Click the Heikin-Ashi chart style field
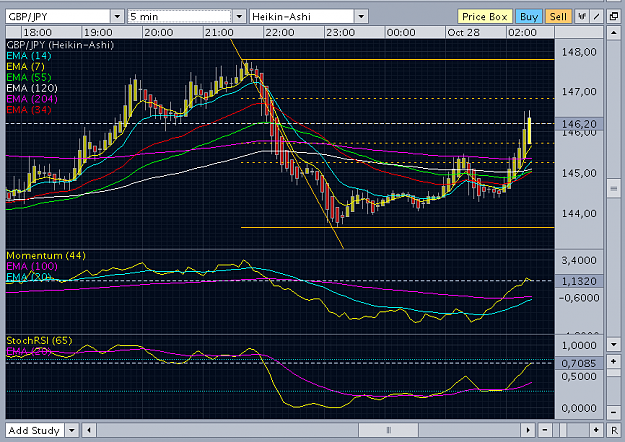The image size is (625, 442). [x=302, y=17]
